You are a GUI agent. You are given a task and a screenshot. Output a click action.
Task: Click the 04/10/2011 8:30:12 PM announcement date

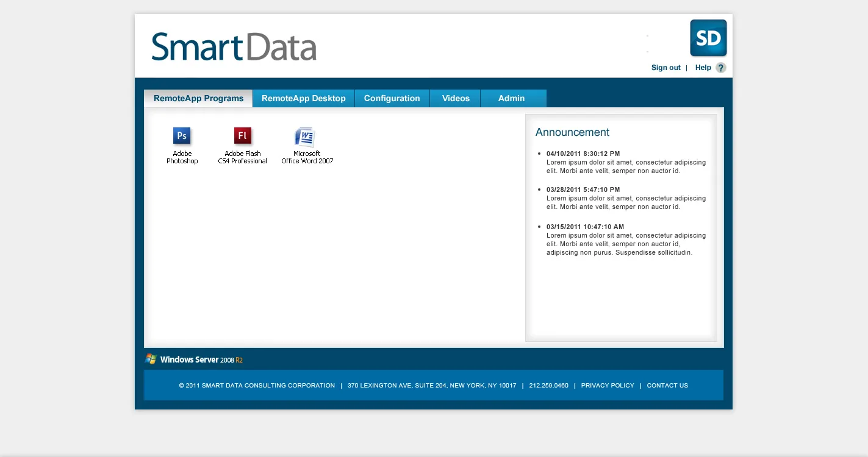(x=583, y=154)
